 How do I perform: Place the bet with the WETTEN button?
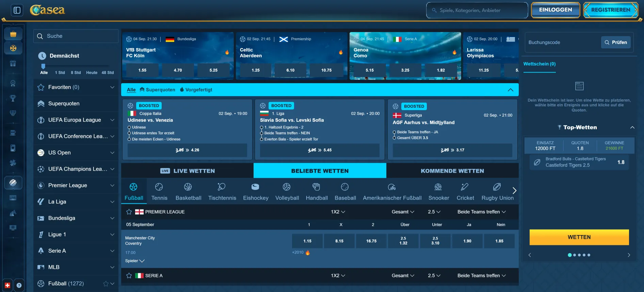coord(579,237)
